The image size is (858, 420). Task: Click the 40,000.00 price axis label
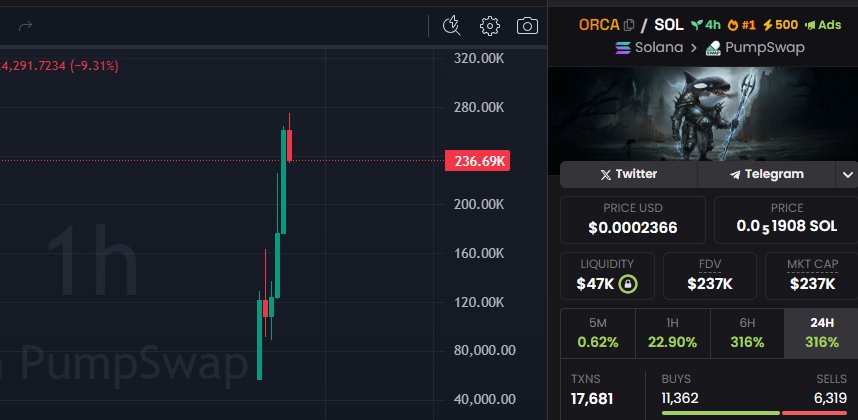(484, 400)
